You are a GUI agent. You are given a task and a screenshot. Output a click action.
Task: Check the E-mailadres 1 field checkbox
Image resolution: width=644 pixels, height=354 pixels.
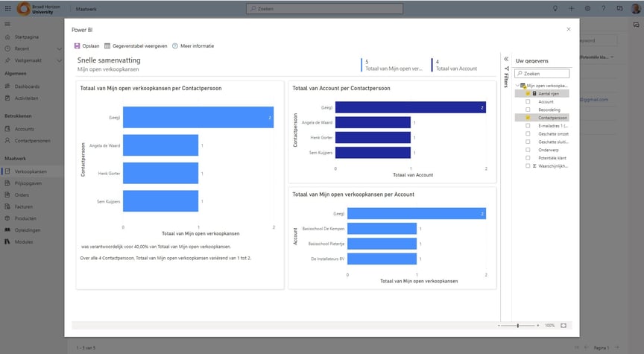(528, 126)
